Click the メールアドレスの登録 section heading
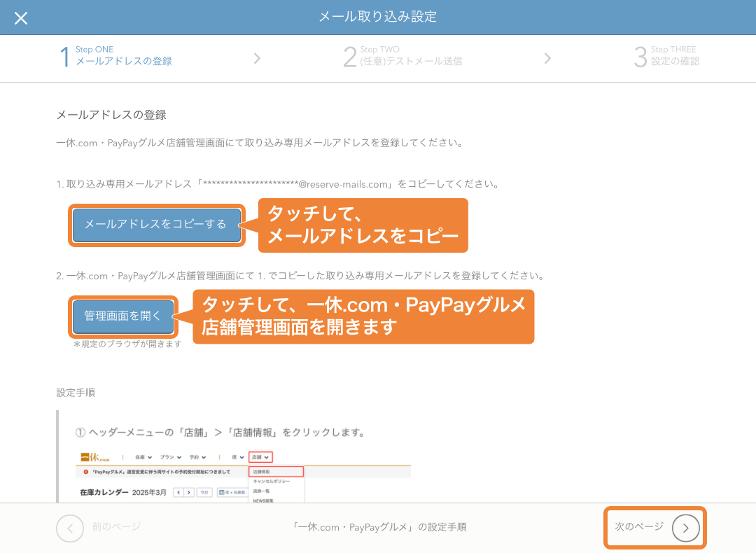The image size is (756, 553). (111, 115)
